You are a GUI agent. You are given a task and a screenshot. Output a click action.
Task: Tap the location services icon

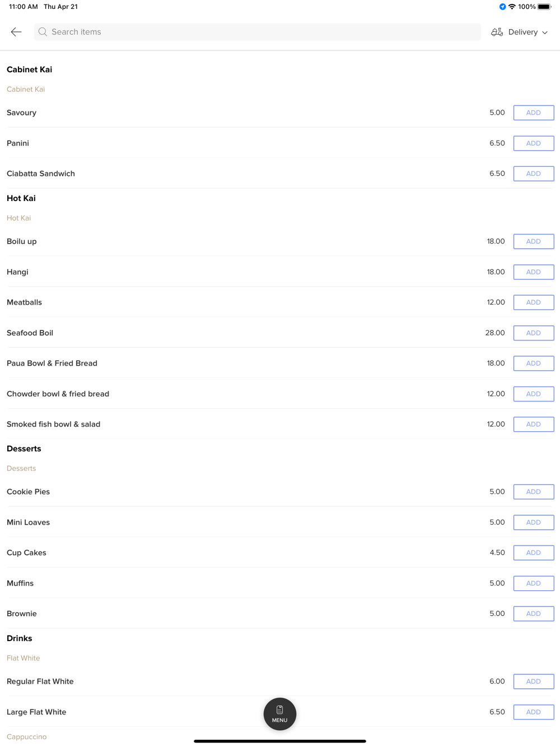coord(502,7)
